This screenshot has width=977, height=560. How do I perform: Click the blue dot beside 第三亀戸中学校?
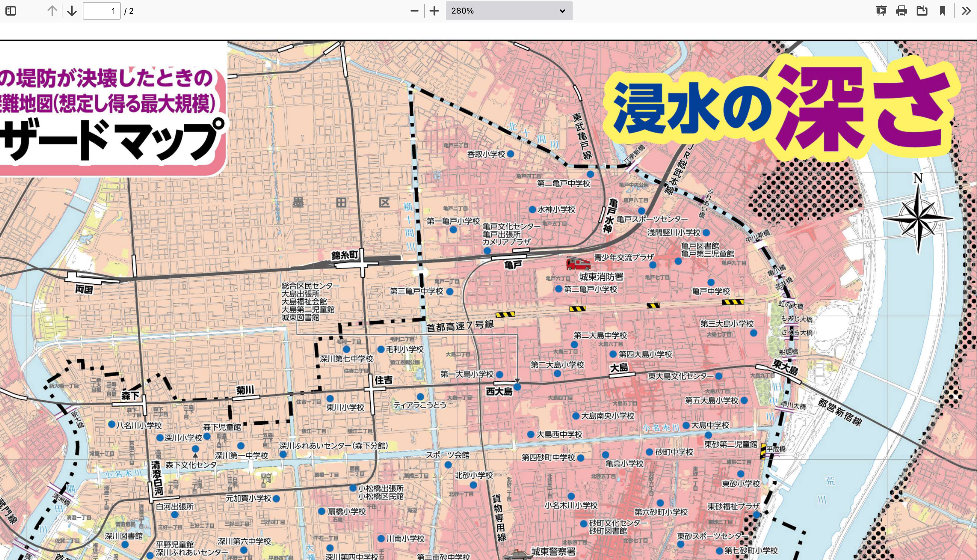(x=449, y=292)
